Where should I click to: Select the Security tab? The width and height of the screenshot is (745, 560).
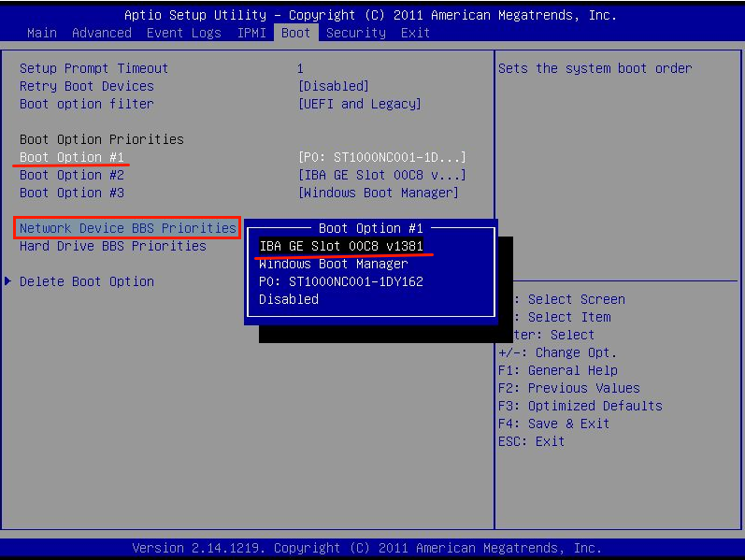355,33
